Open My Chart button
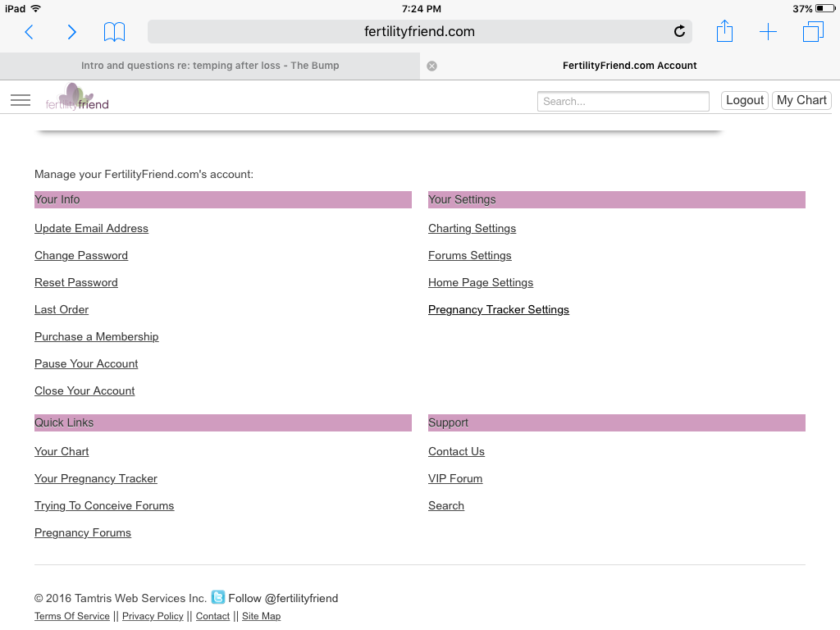Image resolution: width=840 pixels, height=630 pixels. (x=801, y=100)
